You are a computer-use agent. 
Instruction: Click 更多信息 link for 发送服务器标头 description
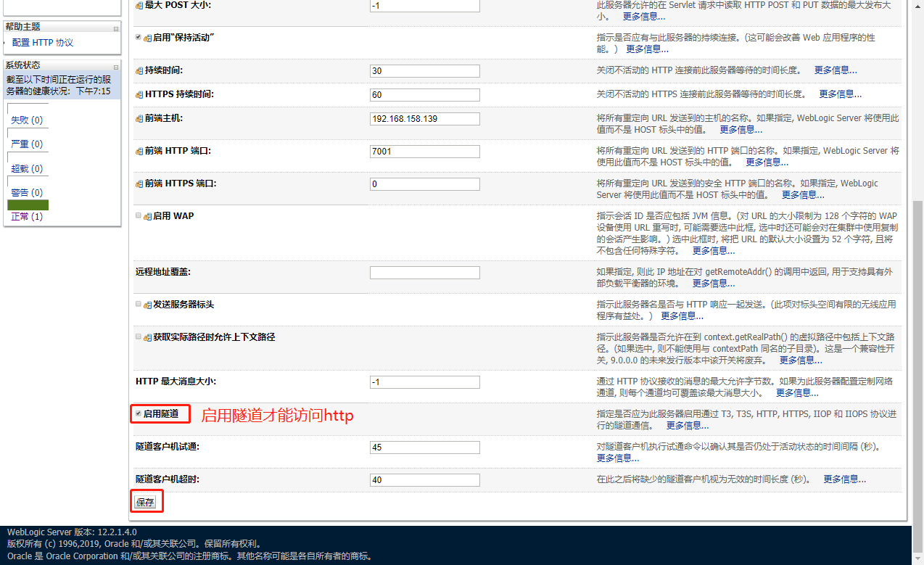coord(682,316)
